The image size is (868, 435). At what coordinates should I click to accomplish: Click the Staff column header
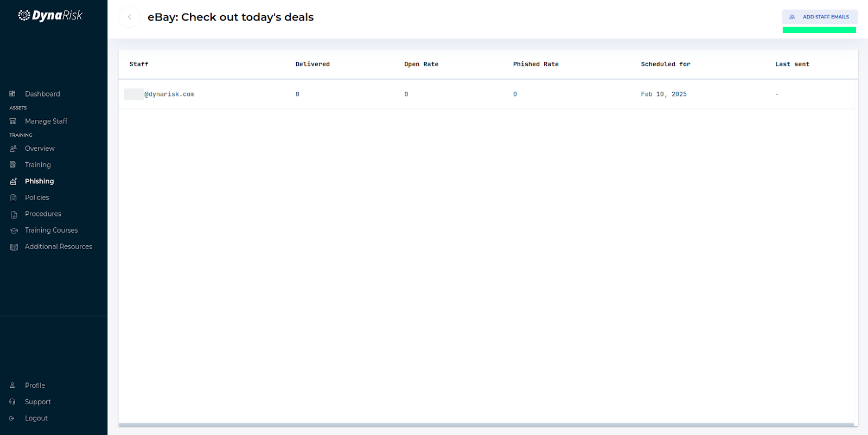(139, 64)
